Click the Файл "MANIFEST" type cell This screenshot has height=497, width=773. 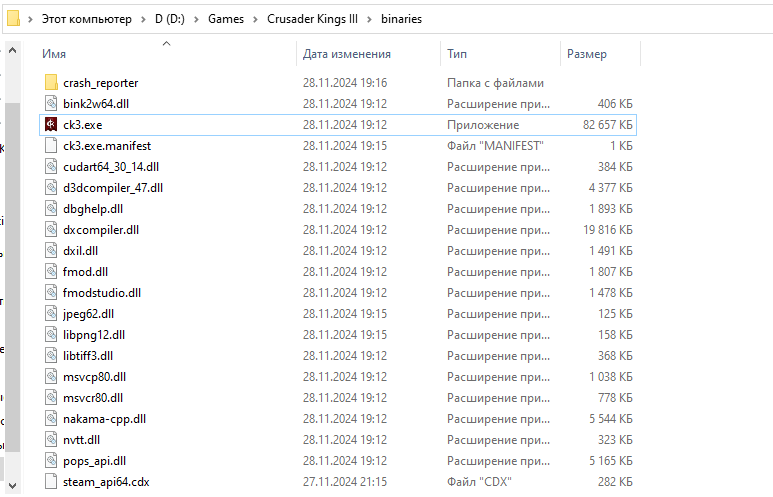click(495, 146)
